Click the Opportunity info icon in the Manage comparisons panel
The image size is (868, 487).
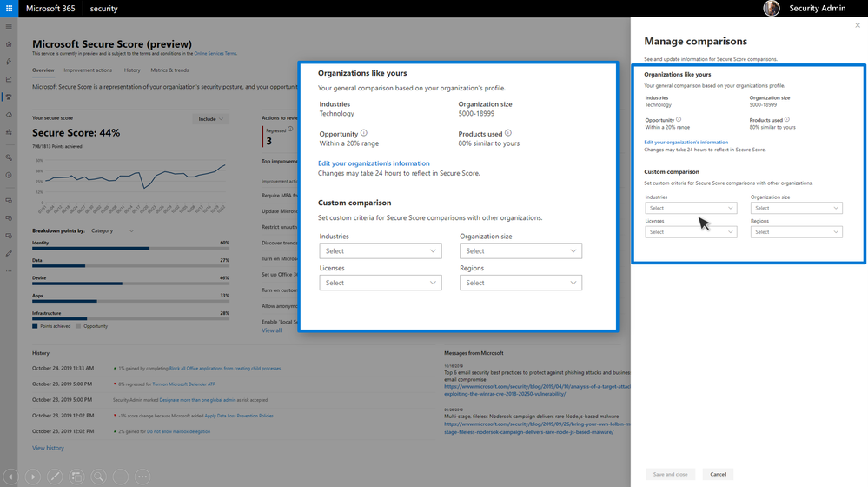coord(679,119)
